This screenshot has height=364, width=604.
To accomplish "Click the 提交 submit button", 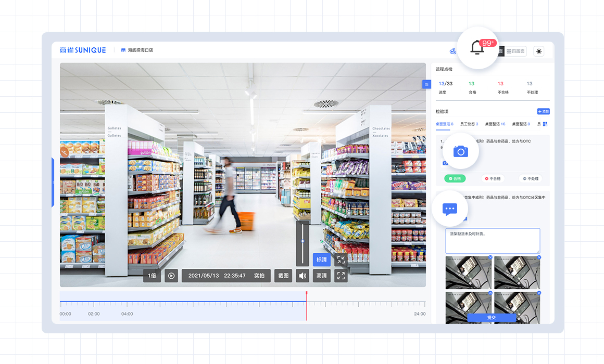I will [491, 317].
